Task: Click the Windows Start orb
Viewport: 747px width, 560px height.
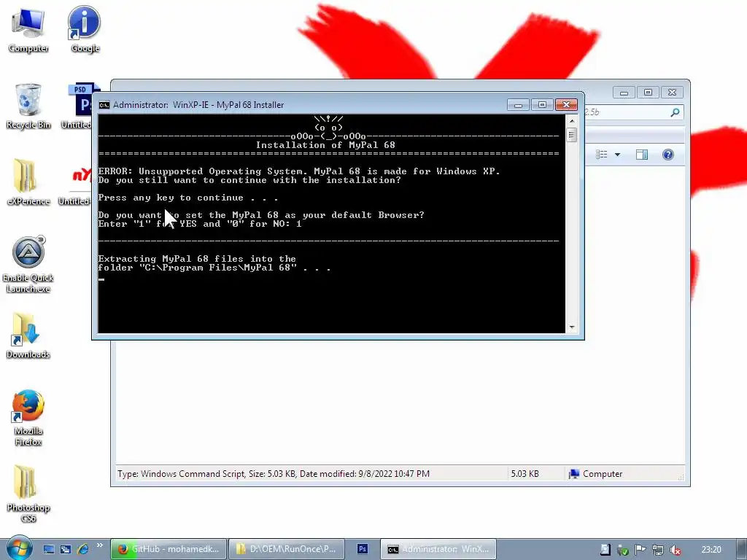Action: pos(19,548)
